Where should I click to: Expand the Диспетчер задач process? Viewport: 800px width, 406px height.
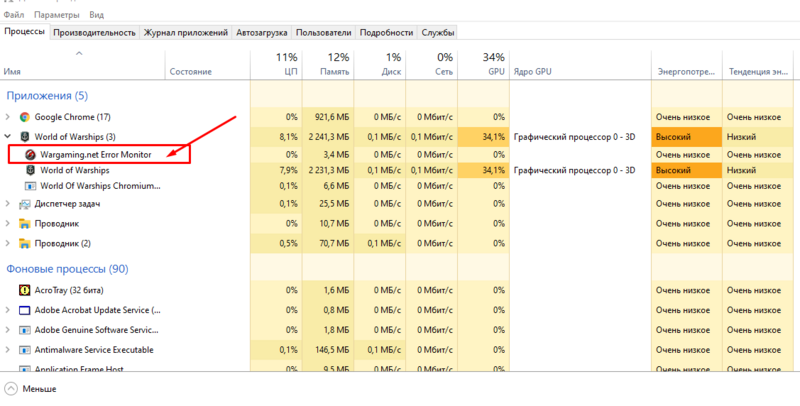click(7, 204)
